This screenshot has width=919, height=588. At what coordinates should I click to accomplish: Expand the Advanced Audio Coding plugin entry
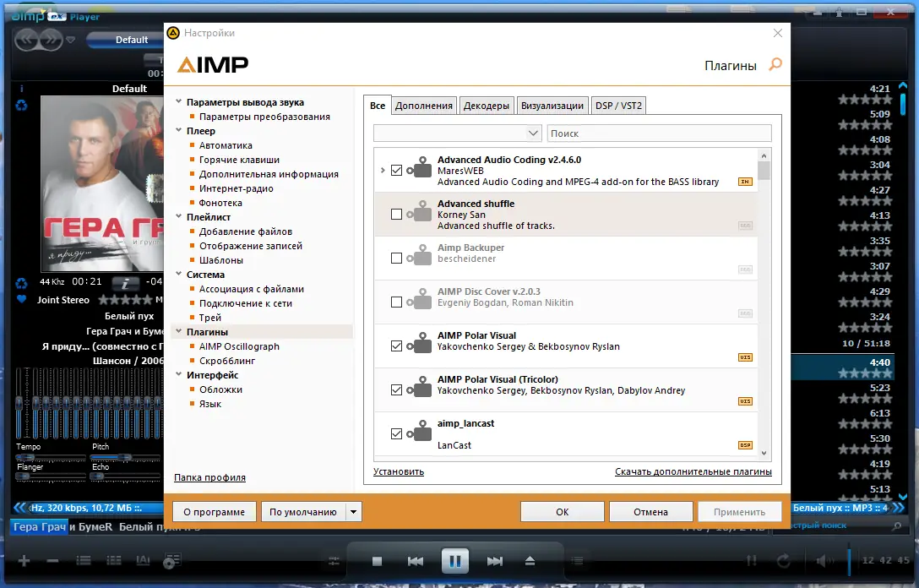[383, 170]
